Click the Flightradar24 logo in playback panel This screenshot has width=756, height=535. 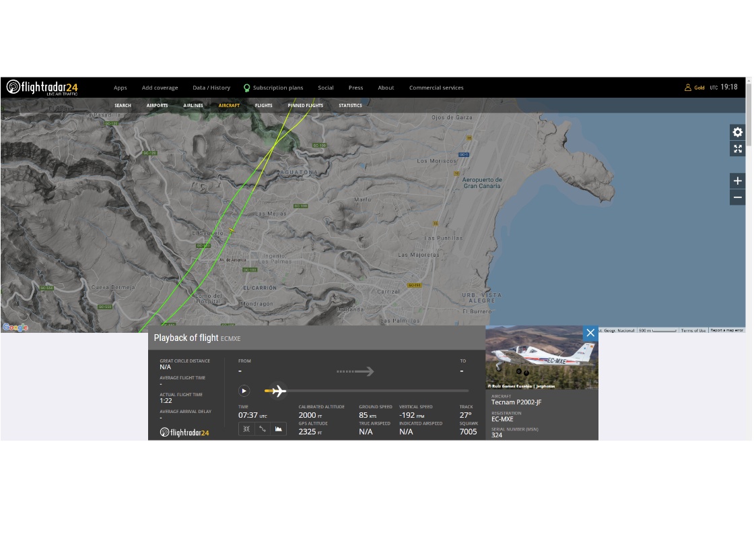184,433
